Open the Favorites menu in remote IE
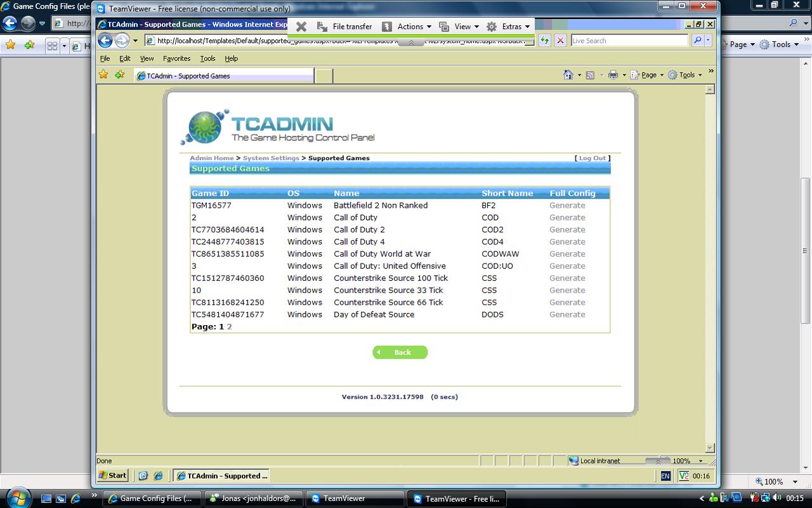 [176, 58]
